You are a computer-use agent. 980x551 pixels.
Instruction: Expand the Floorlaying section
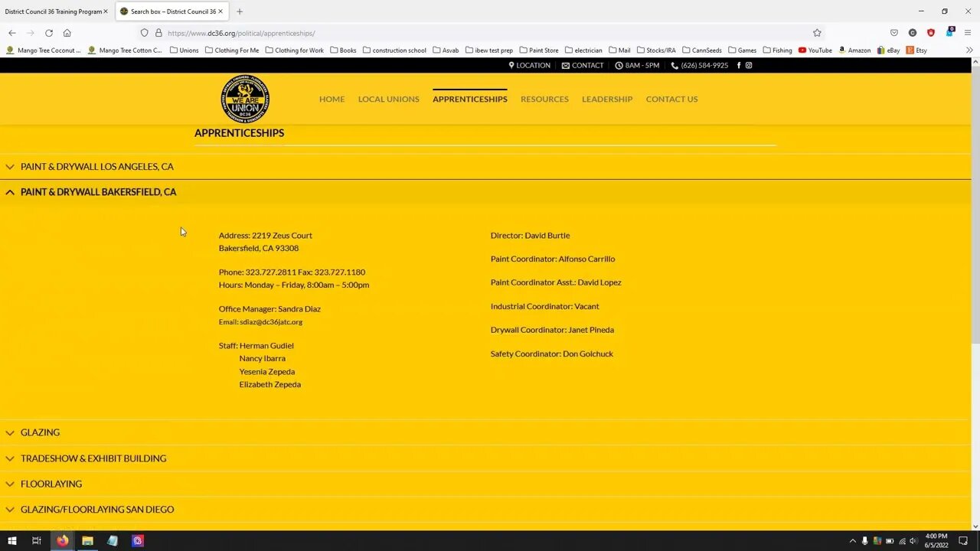(485, 484)
